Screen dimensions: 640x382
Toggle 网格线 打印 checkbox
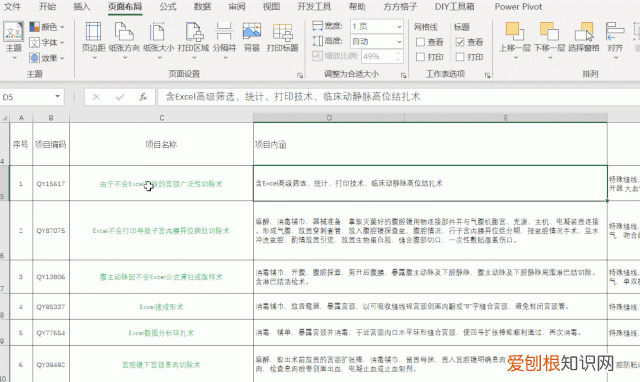pyautogui.click(x=420, y=57)
